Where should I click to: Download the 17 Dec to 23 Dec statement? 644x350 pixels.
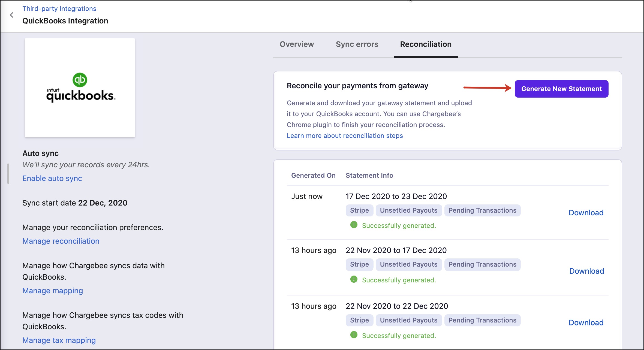[586, 213]
